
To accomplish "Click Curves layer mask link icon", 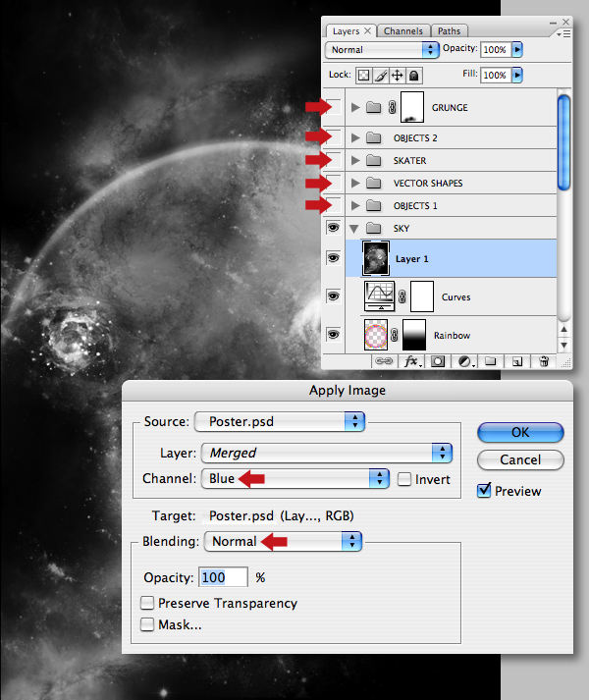I will (x=402, y=296).
